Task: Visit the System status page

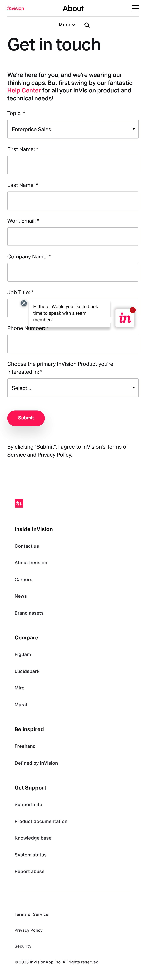Action: (31, 855)
